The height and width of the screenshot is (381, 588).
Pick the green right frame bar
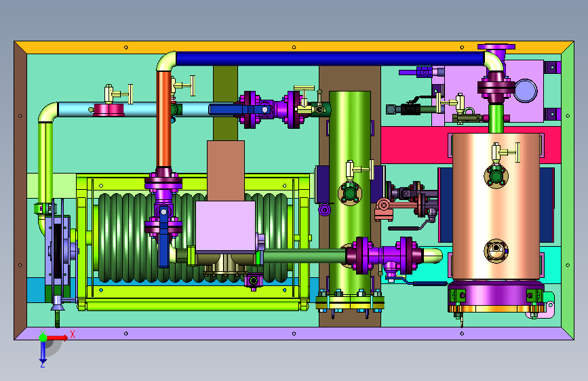(x=568, y=190)
